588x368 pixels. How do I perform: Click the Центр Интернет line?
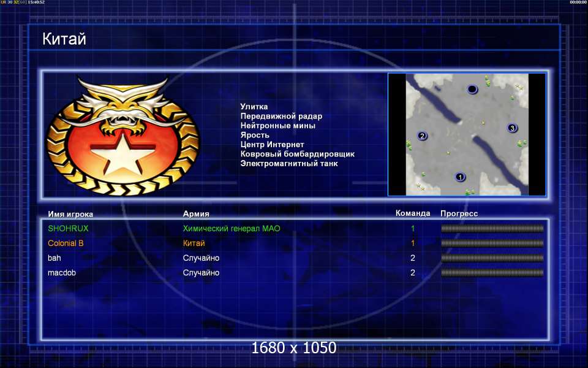click(272, 145)
